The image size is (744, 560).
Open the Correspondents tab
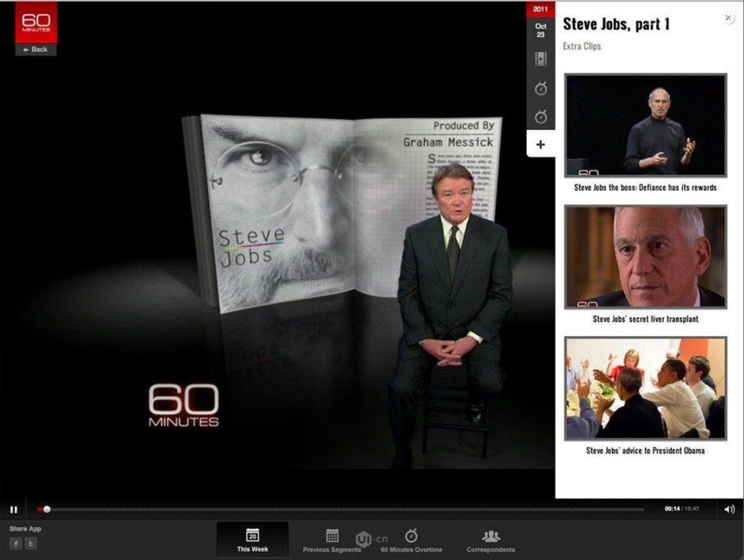pos(491,540)
